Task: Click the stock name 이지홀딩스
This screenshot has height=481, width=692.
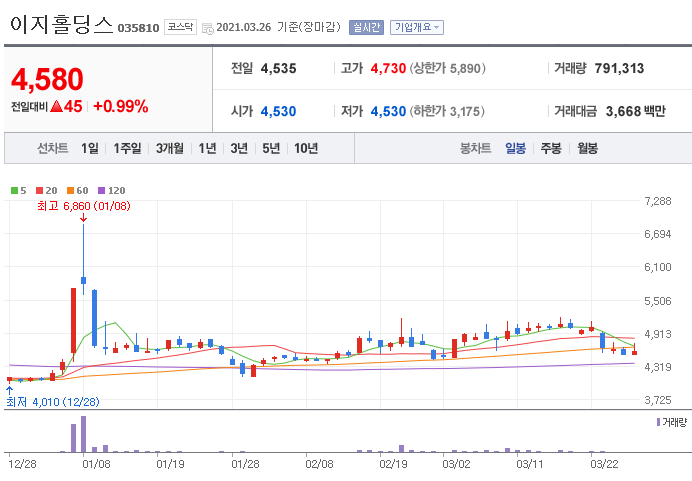Action: 61,24
